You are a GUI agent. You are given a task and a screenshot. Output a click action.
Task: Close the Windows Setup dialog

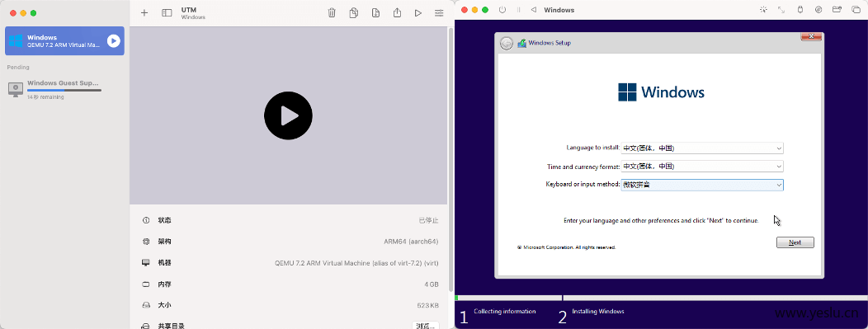[x=811, y=36]
